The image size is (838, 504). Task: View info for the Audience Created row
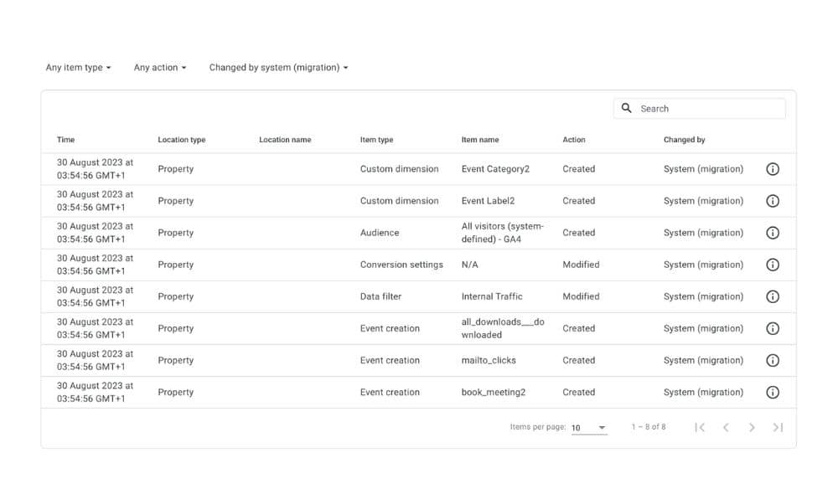(773, 233)
